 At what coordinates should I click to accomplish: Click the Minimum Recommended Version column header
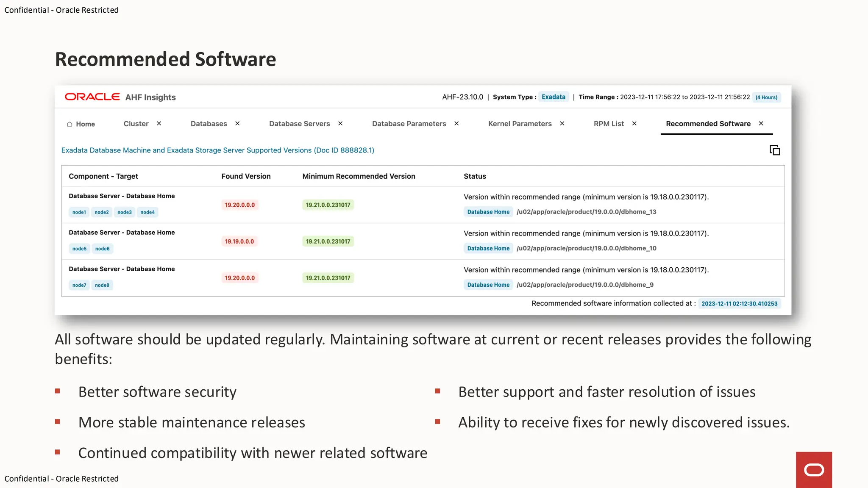(359, 176)
